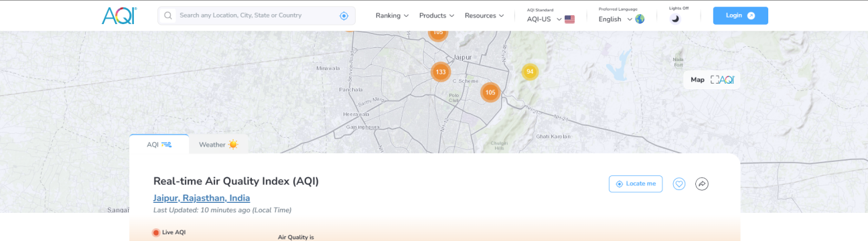
Task: Click the US flag icon
Action: click(x=570, y=19)
